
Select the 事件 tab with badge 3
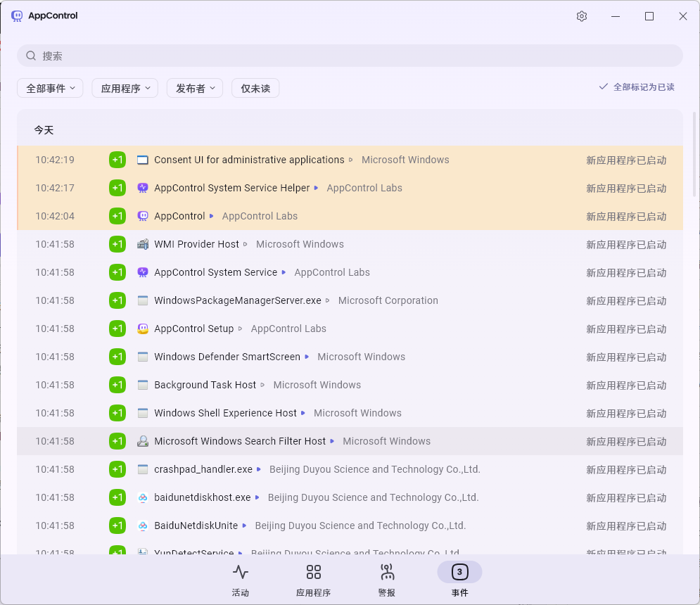click(x=459, y=580)
